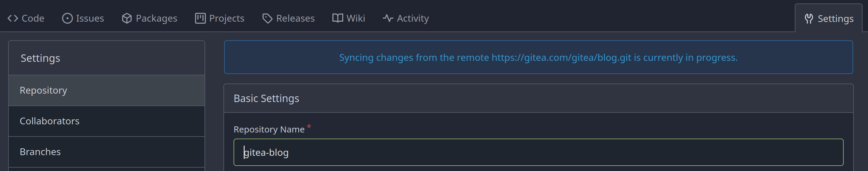Click the Issues circle-dot icon
Screen dimensions: 868x171
tap(67, 18)
